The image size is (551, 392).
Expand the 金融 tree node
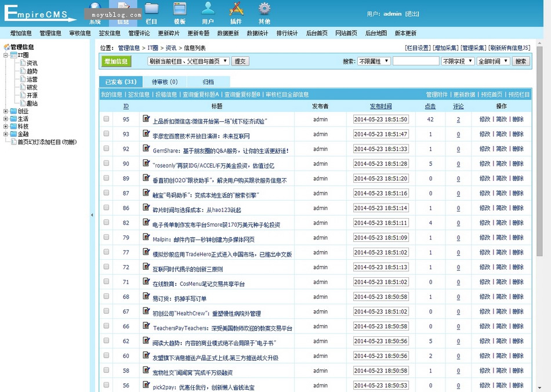[x=6, y=134]
